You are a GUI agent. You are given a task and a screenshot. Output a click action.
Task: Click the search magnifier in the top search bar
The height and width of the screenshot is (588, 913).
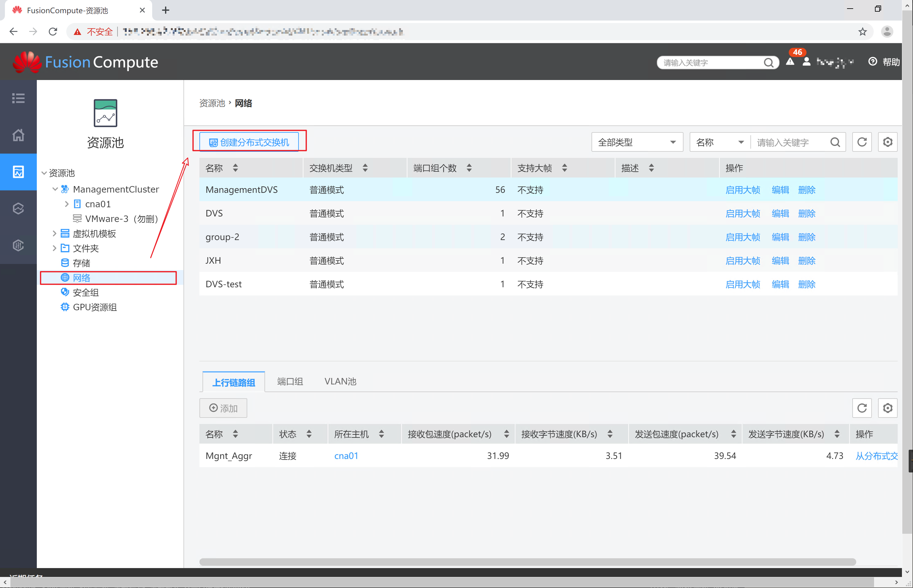point(769,62)
